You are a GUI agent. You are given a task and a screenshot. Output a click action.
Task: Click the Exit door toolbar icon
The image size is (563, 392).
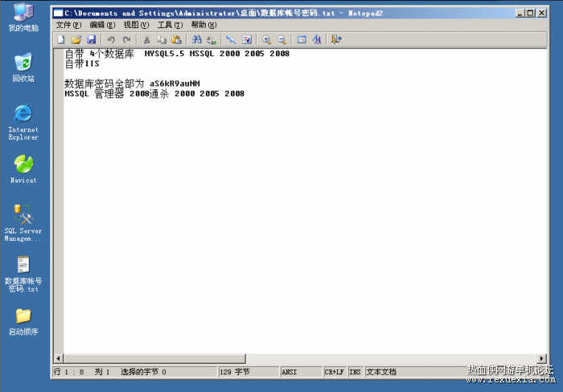336,39
